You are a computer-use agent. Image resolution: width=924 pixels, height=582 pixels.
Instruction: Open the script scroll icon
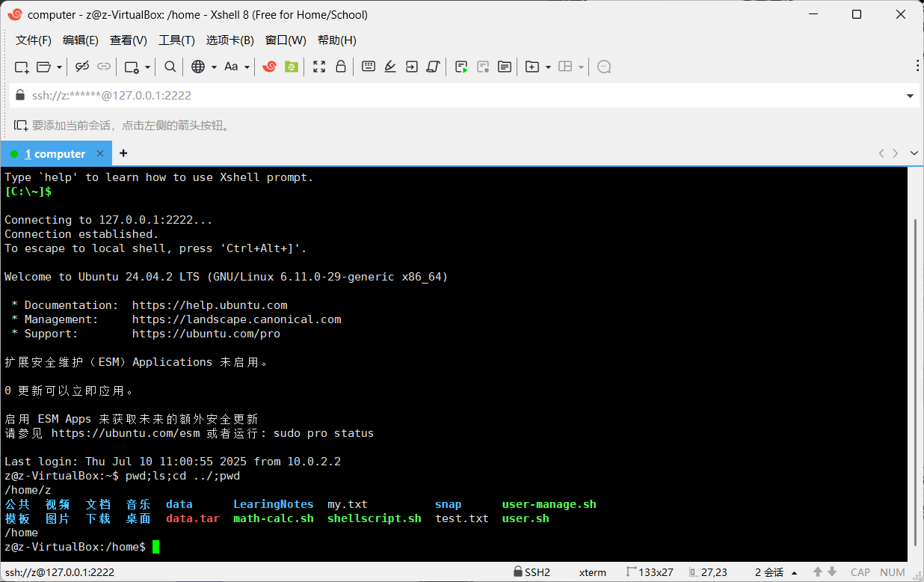click(x=432, y=67)
